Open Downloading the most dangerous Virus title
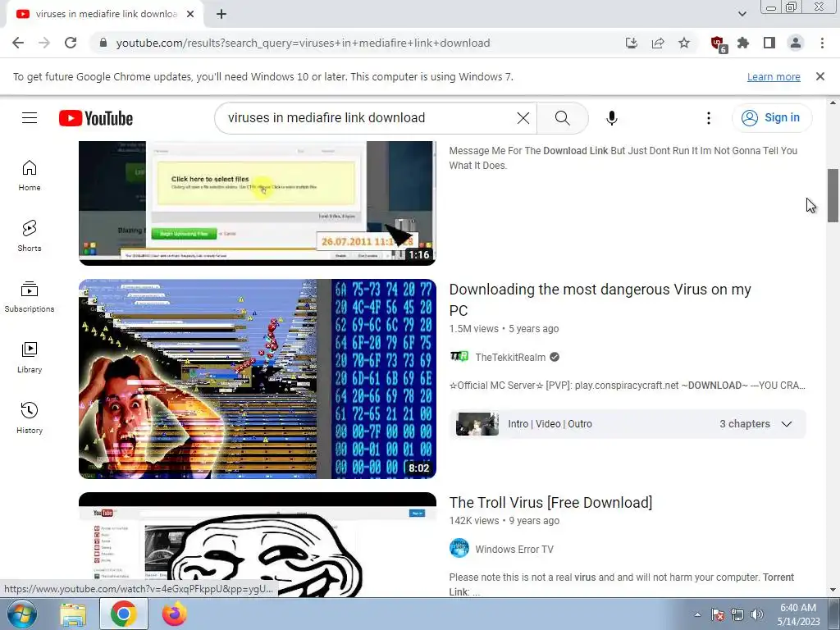Image resolution: width=840 pixels, height=630 pixels. [600, 300]
